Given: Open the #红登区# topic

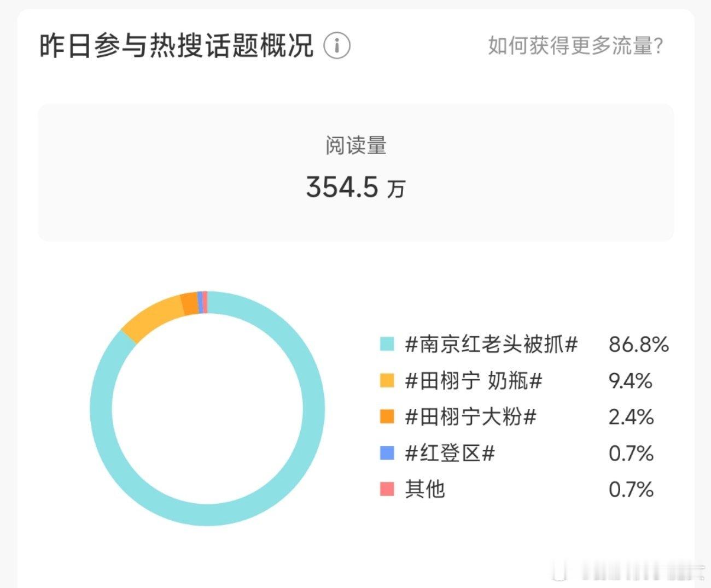Looking at the screenshot, I should 450,452.
